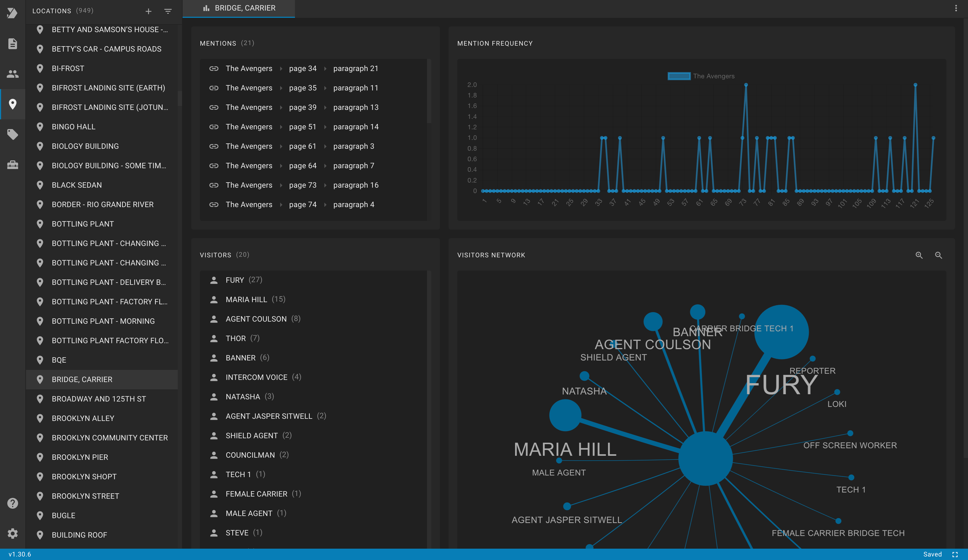Click paragraph 16 in page 73 mention
This screenshot has height=560, width=968.
[x=356, y=185]
